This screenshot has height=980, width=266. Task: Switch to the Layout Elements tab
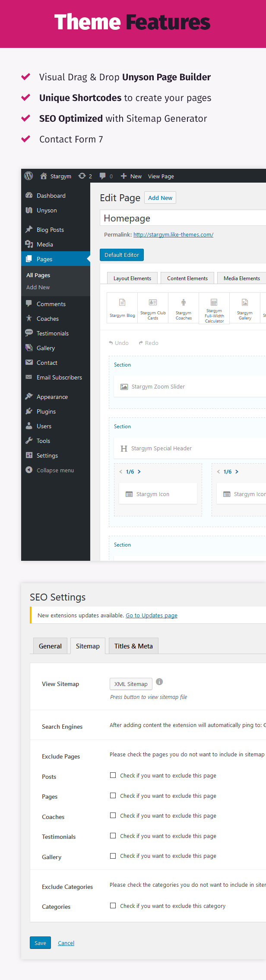tap(132, 278)
